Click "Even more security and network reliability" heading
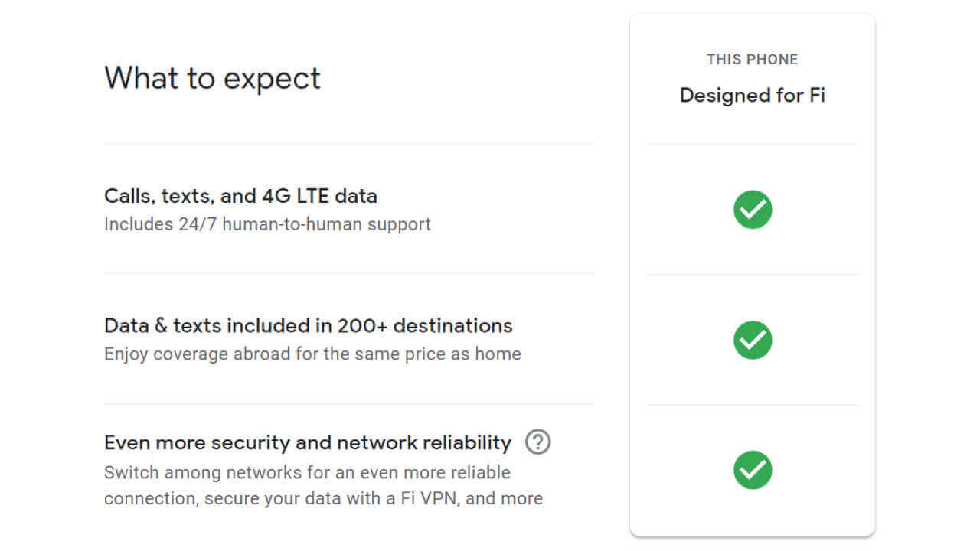Viewport: 980px width, 551px height. click(307, 442)
